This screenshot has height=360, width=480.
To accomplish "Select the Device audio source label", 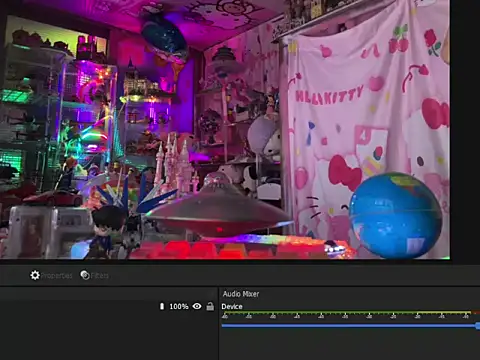I will 232,306.
